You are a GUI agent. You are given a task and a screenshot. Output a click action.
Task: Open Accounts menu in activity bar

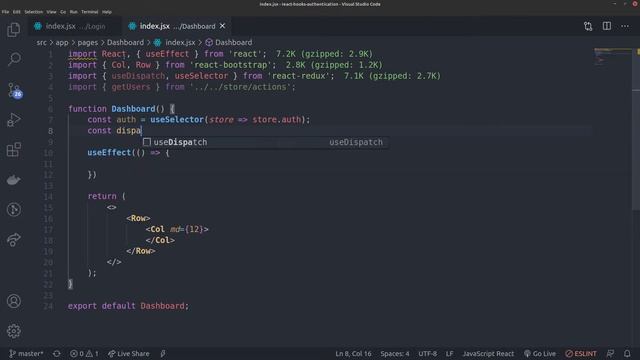[13, 301]
